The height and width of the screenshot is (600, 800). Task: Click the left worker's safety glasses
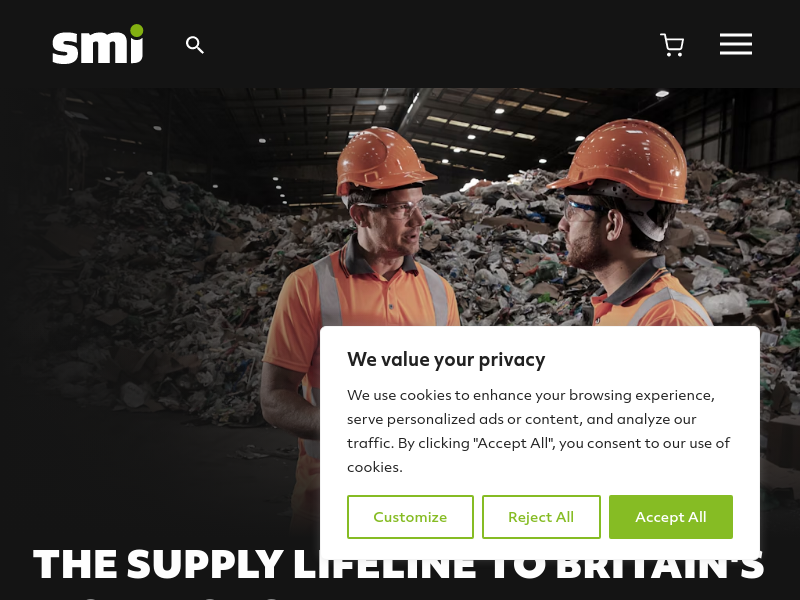pyautogui.click(x=389, y=209)
